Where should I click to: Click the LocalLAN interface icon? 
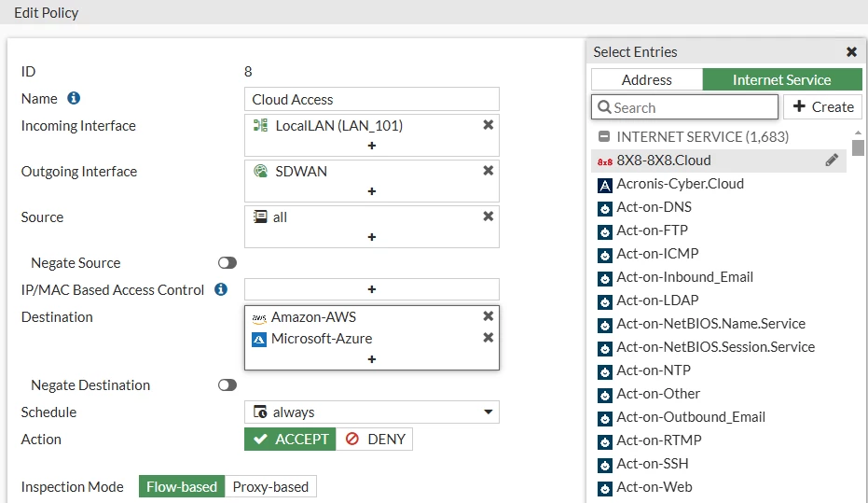pyautogui.click(x=260, y=125)
